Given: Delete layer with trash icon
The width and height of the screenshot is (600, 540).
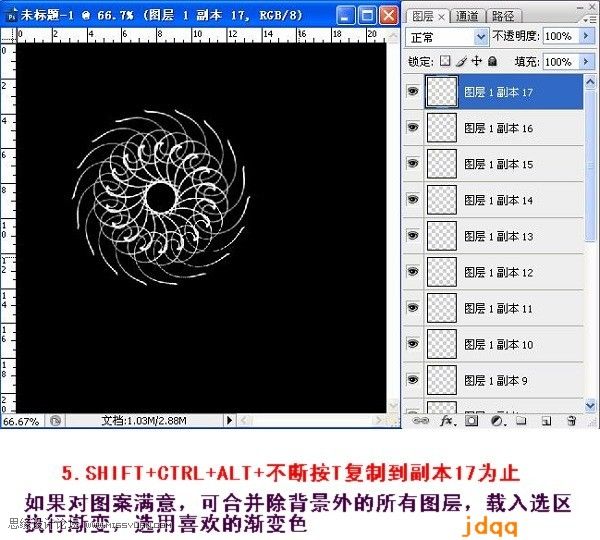Looking at the screenshot, I should pos(571,421).
